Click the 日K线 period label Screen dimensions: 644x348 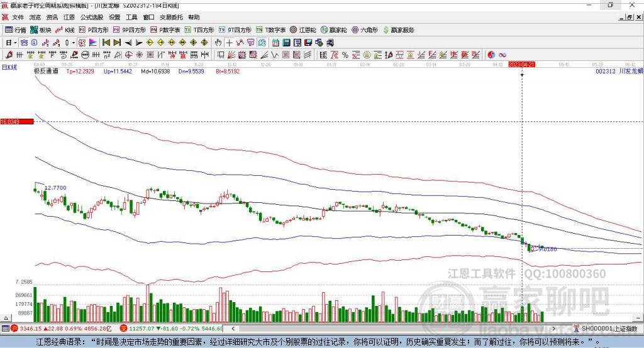tap(9, 68)
